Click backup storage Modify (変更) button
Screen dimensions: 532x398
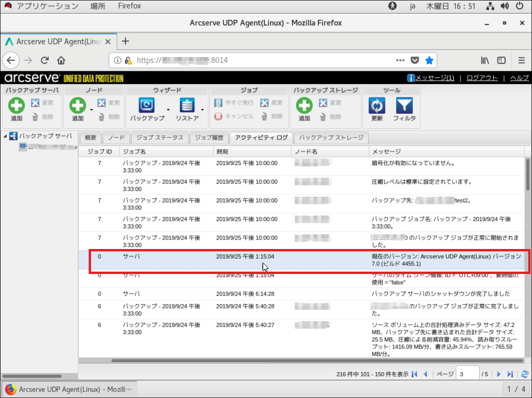[x=330, y=103]
